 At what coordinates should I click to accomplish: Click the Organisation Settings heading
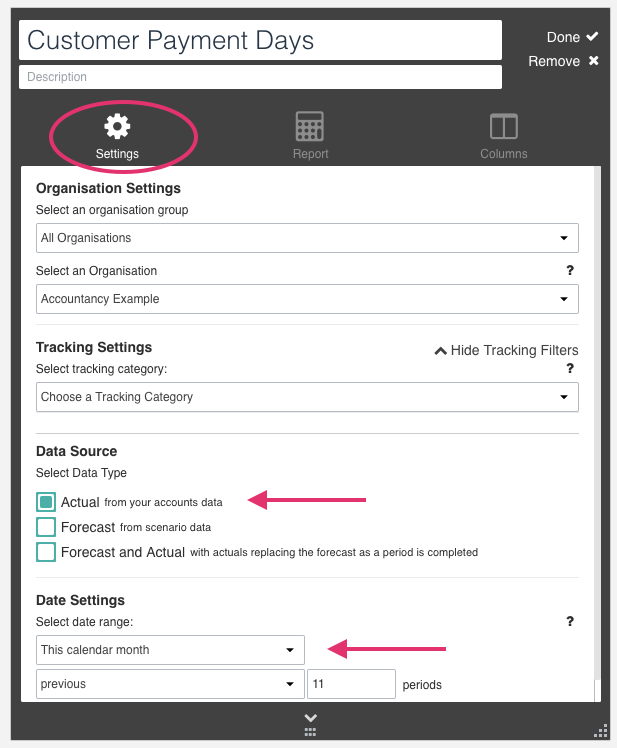108,188
